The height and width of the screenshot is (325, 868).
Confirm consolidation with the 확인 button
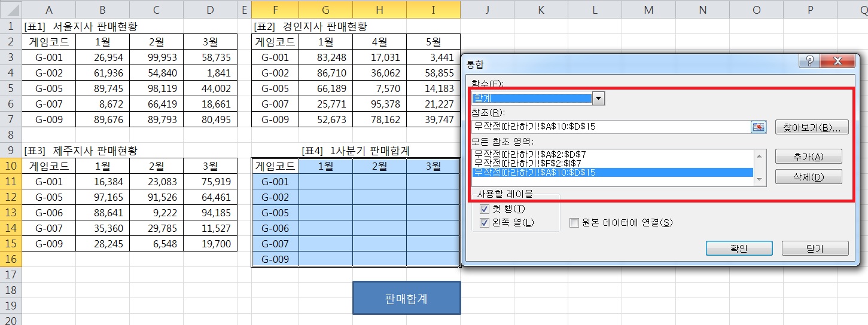[x=739, y=249]
